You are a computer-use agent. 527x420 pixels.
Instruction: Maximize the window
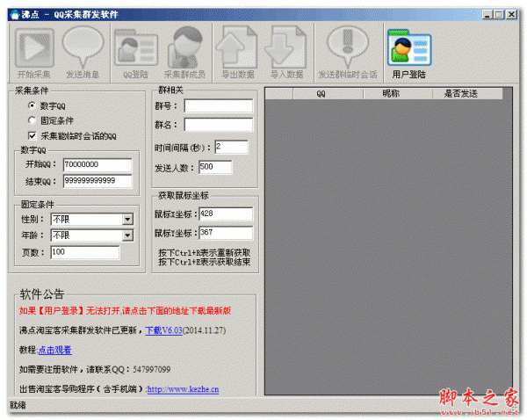[499, 14]
